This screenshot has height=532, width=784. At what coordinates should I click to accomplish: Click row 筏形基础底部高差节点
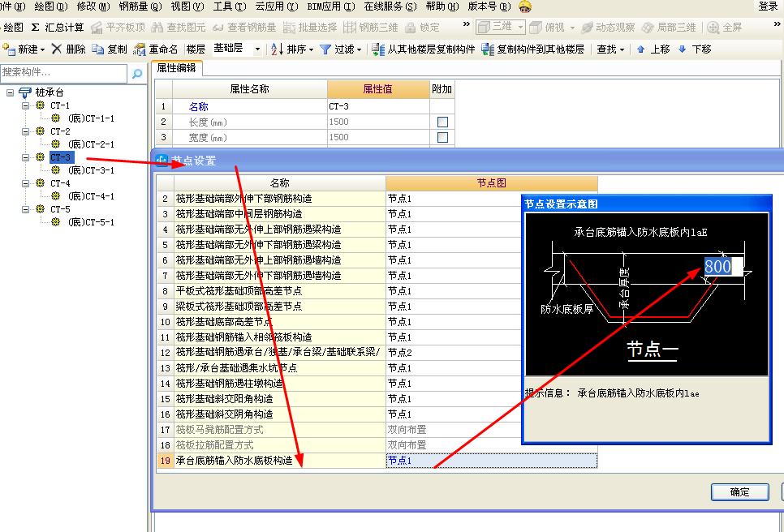click(279, 322)
